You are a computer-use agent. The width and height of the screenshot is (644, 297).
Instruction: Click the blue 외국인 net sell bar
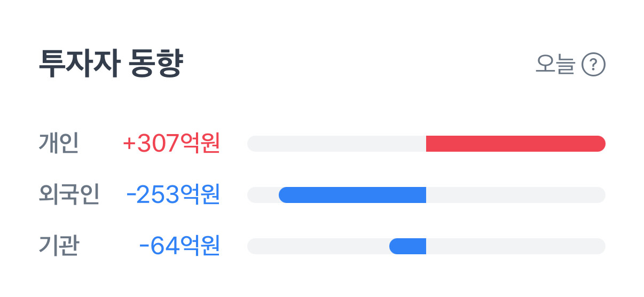pos(352,195)
